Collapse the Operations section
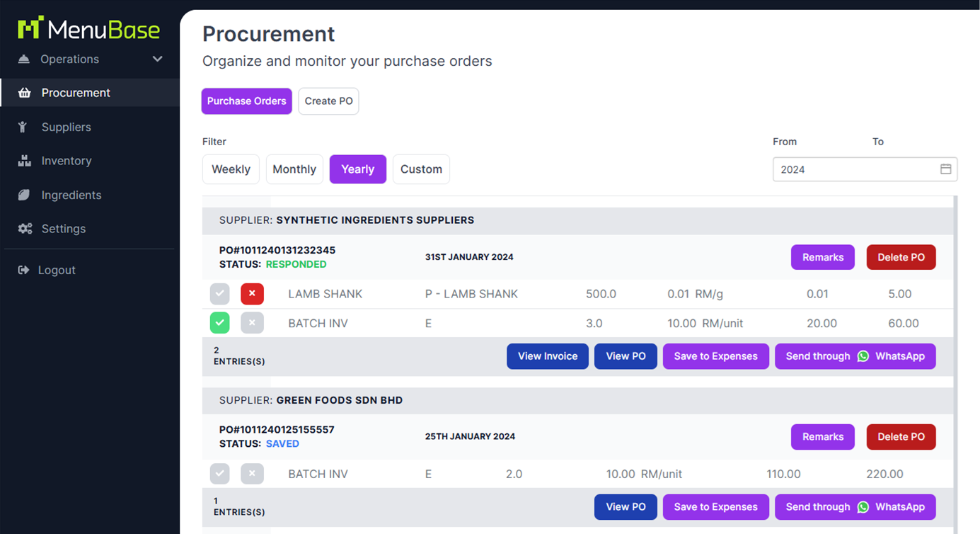Screen dimensions: 980x534 [x=156, y=59]
